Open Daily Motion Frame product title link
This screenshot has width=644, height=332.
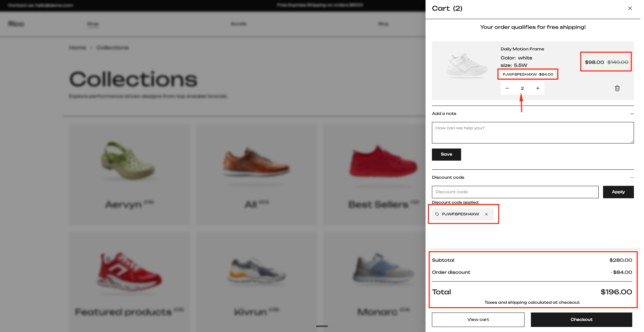(522, 49)
